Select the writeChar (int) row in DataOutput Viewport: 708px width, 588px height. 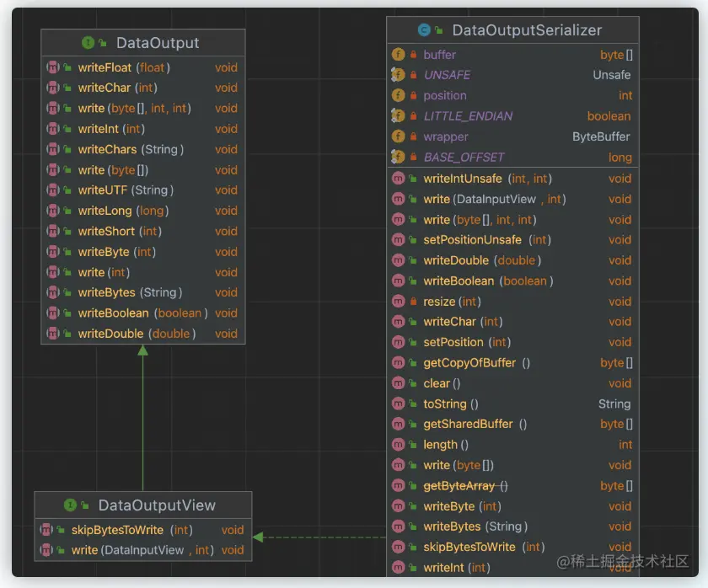click(x=143, y=88)
